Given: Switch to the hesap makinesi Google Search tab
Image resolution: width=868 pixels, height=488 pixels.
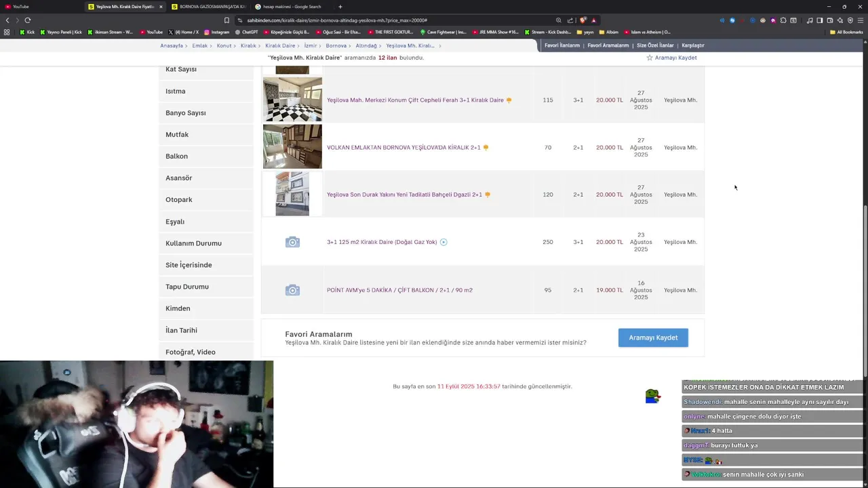Looking at the screenshot, I should tap(292, 7).
